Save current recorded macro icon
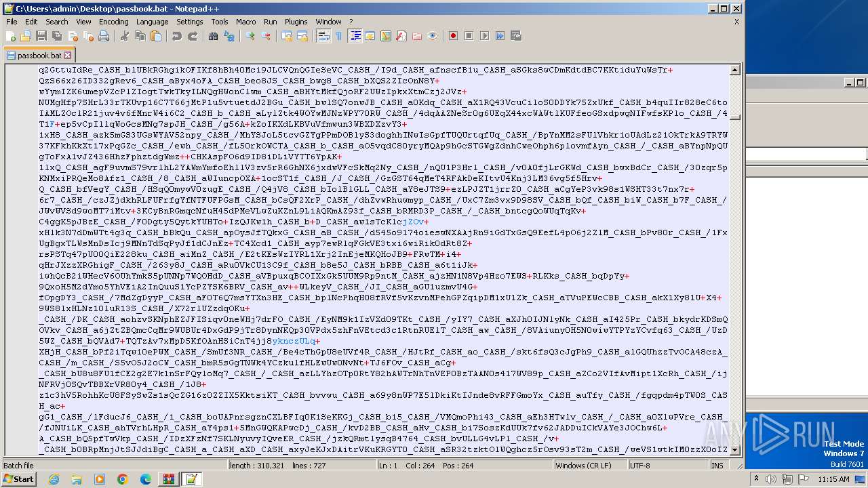This screenshot has height=488, width=868. click(515, 36)
